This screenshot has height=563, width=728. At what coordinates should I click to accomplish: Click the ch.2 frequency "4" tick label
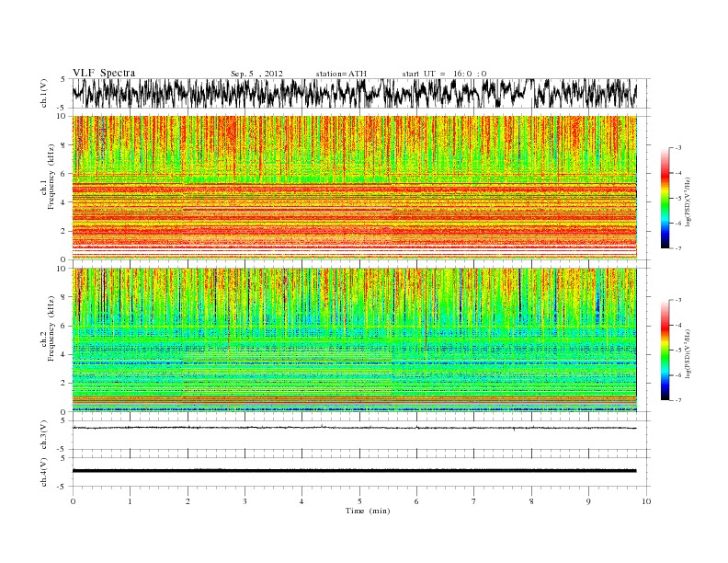pos(64,355)
